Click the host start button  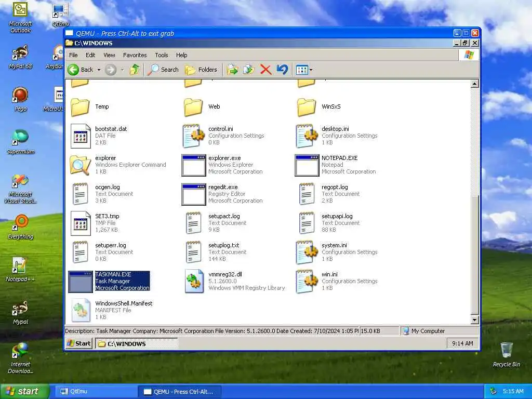(24, 391)
